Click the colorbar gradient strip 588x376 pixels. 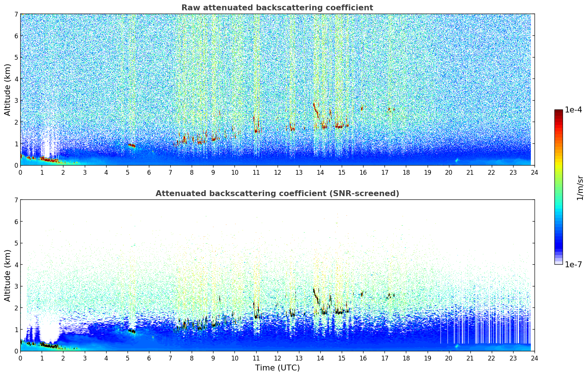pos(559,187)
